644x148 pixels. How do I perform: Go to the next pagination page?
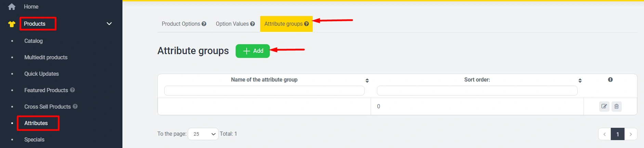[631, 134]
